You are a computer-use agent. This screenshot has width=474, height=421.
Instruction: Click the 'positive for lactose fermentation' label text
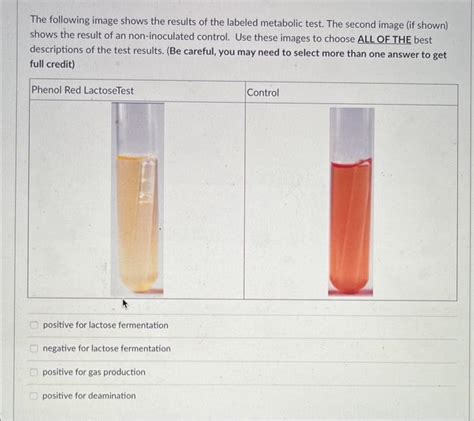[x=105, y=325]
